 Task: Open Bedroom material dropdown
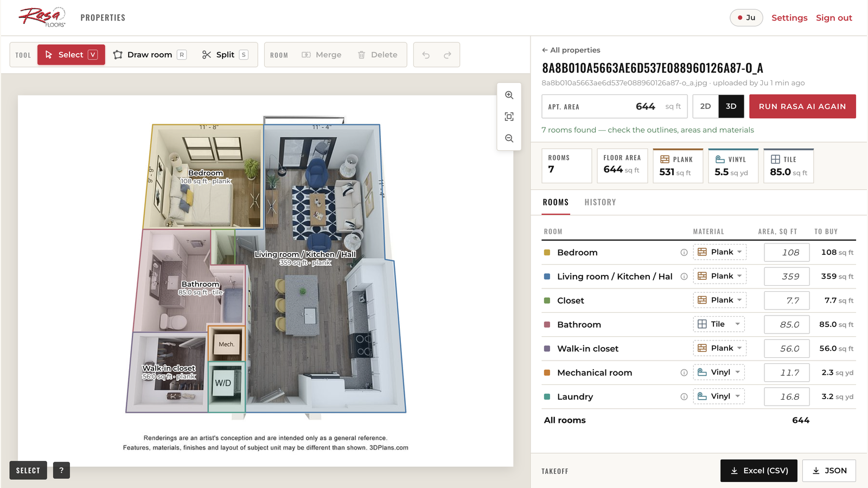(x=719, y=252)
